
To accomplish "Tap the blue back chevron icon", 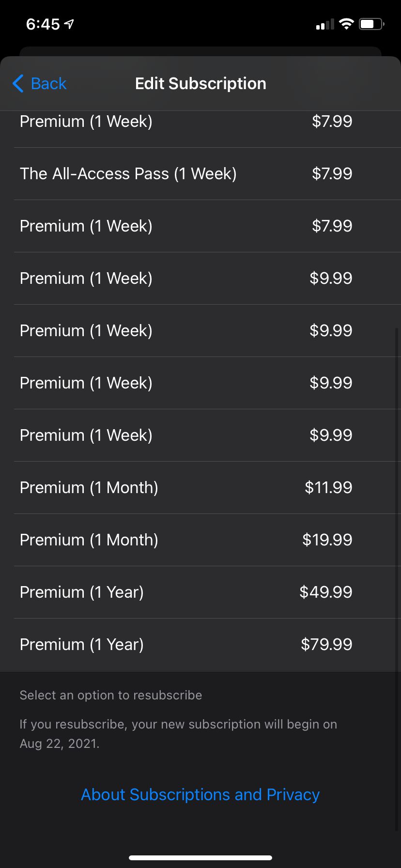I will 18,83.
